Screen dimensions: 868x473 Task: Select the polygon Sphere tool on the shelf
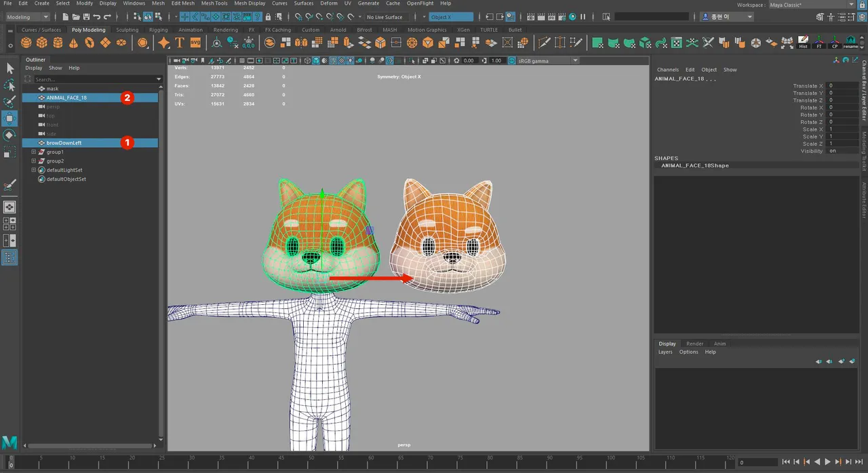(x=26, y=43)
